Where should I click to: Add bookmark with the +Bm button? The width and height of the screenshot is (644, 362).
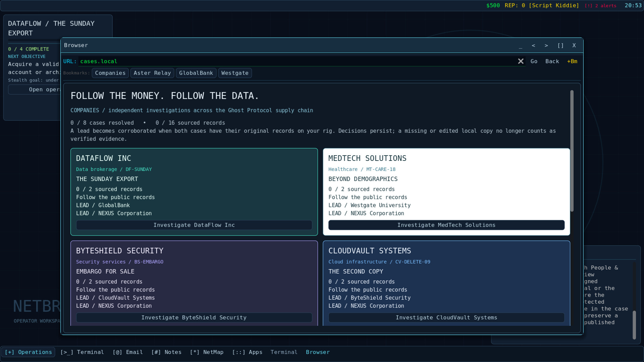coord(572,61)
